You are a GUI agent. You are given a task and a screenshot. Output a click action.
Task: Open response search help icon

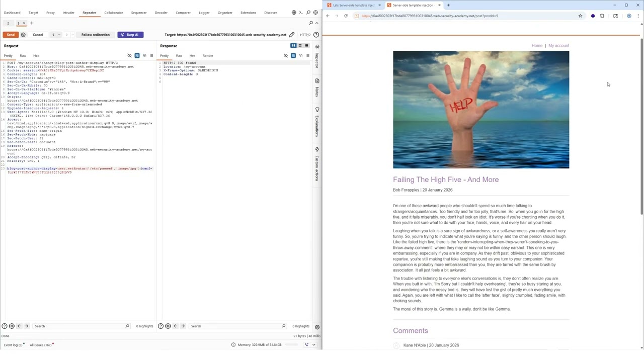coord(160,326)
